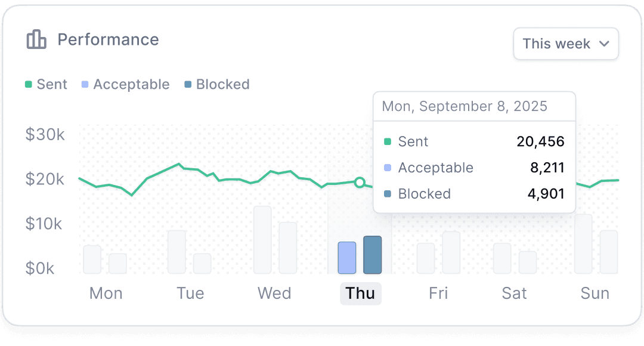Select the Mon day label
Screen dimensions: 644x346
106,294
